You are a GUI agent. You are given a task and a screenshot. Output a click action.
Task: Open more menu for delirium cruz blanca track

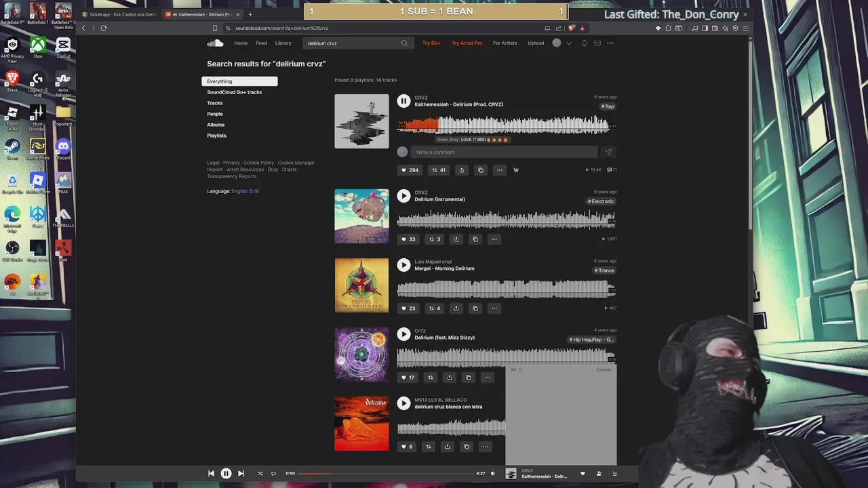click(x=485, y=447)
